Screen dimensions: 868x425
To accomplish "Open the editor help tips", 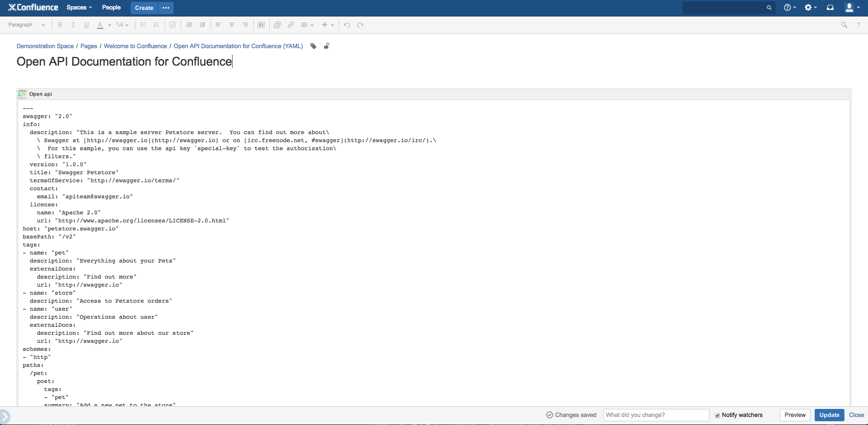I will point(858,25).
